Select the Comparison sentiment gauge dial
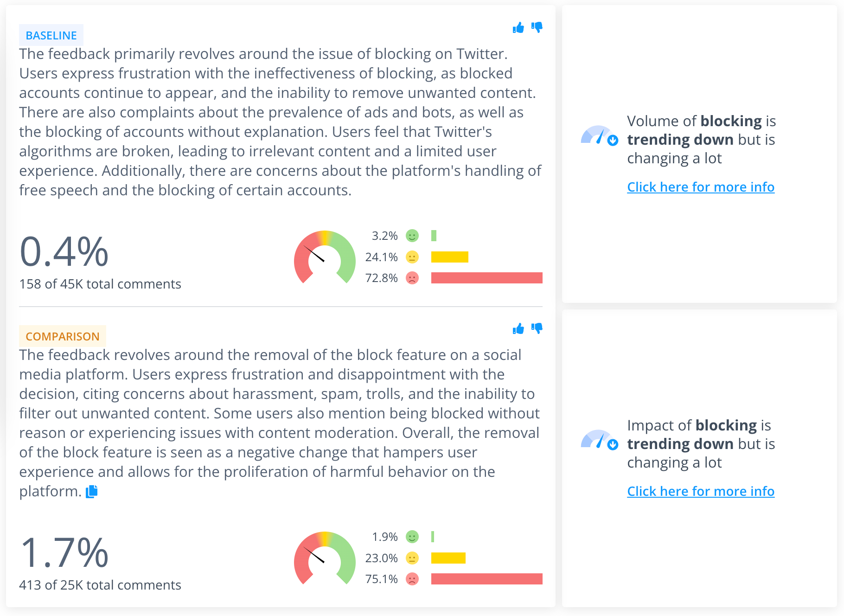 pos(325,558)
